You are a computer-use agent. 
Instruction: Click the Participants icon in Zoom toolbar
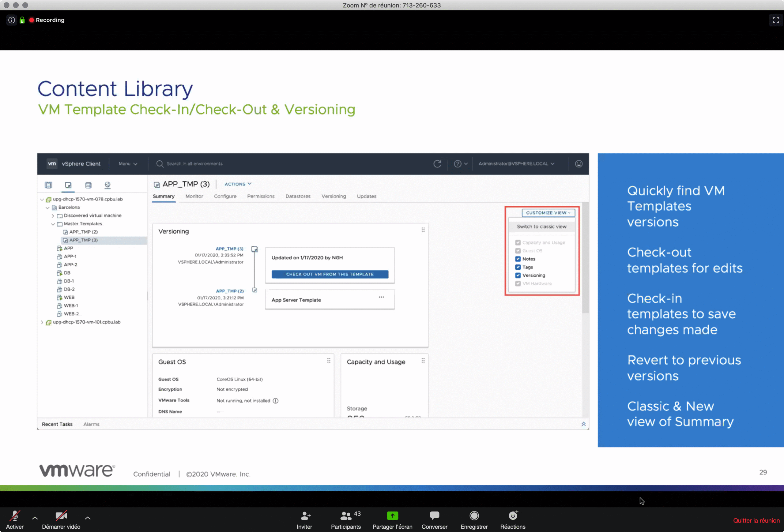pos(345,516)
